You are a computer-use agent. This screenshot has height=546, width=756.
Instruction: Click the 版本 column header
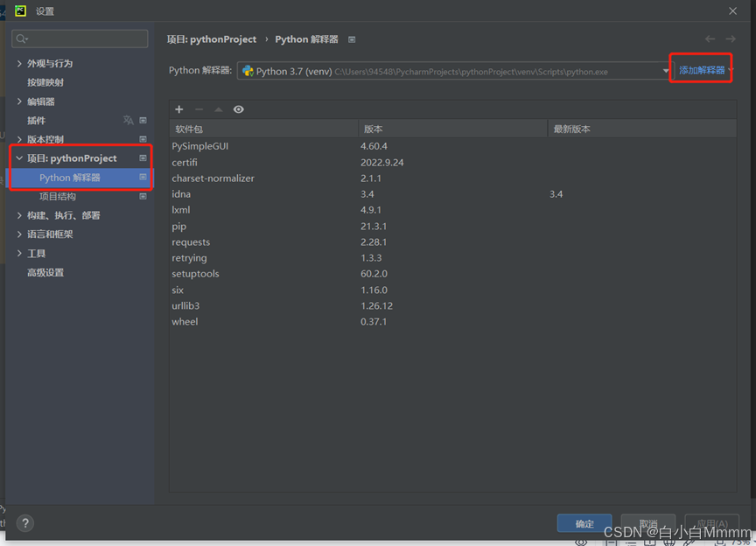(x=452, y=129)
